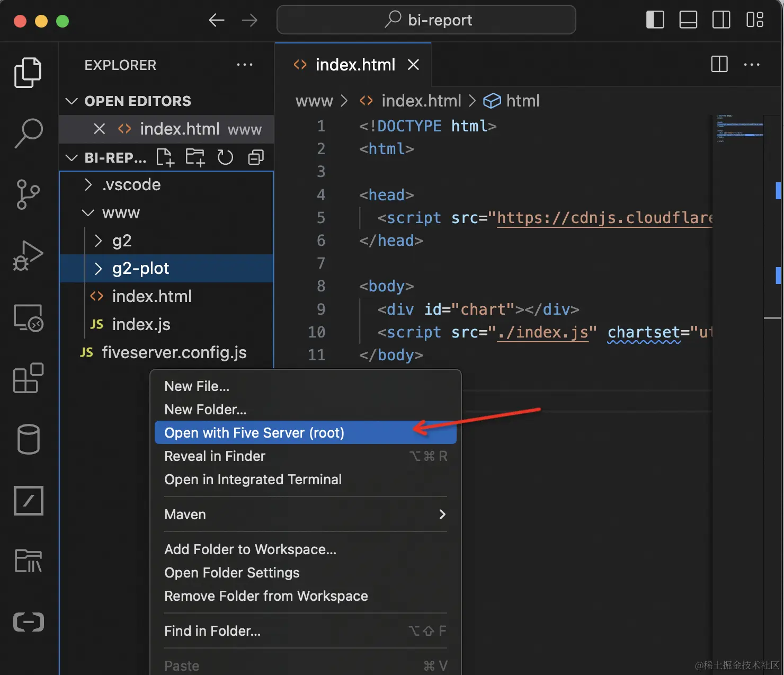The image size is (784, 675).
Task: Click New File icon in BI-REP header
Action: pos(165,157)
